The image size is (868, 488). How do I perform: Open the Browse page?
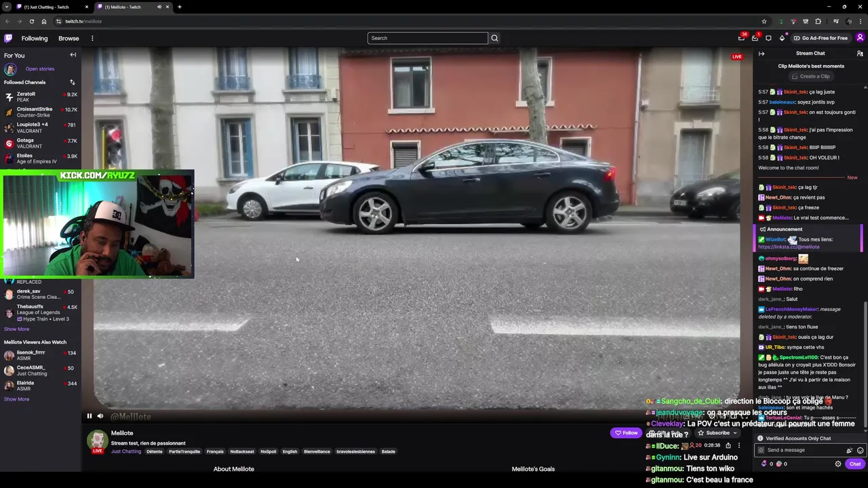(x=68, y=38)
